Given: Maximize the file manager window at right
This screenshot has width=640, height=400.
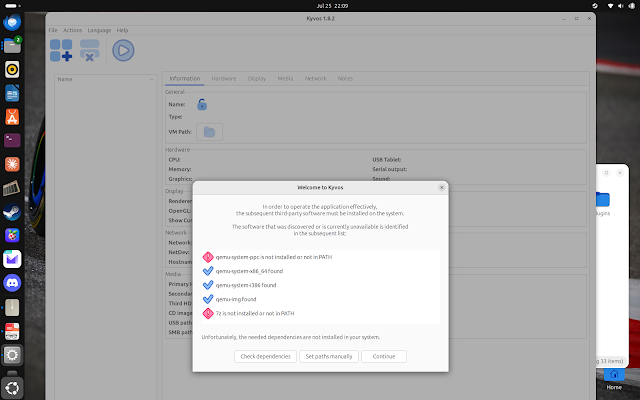Looking at the screenshot, I should tap(606, 173).
